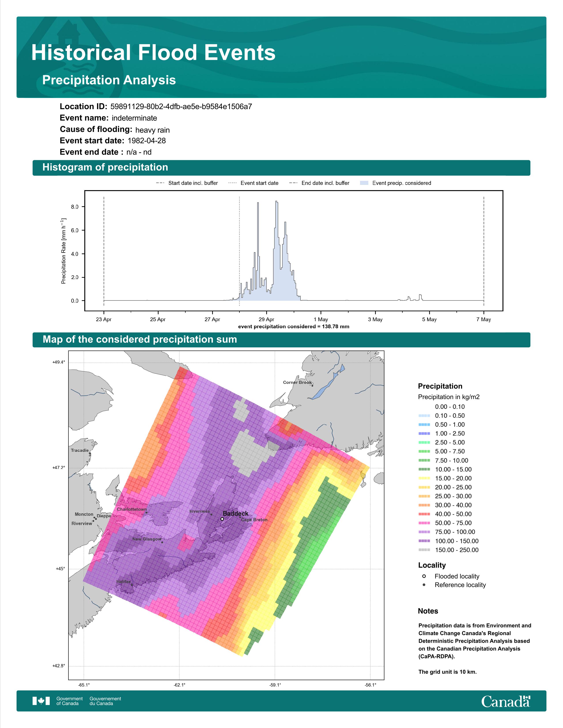The height and width of the screenshot is (728, 563).
Task: Click the Canada flag icon in footer
Action: point(41,701)
